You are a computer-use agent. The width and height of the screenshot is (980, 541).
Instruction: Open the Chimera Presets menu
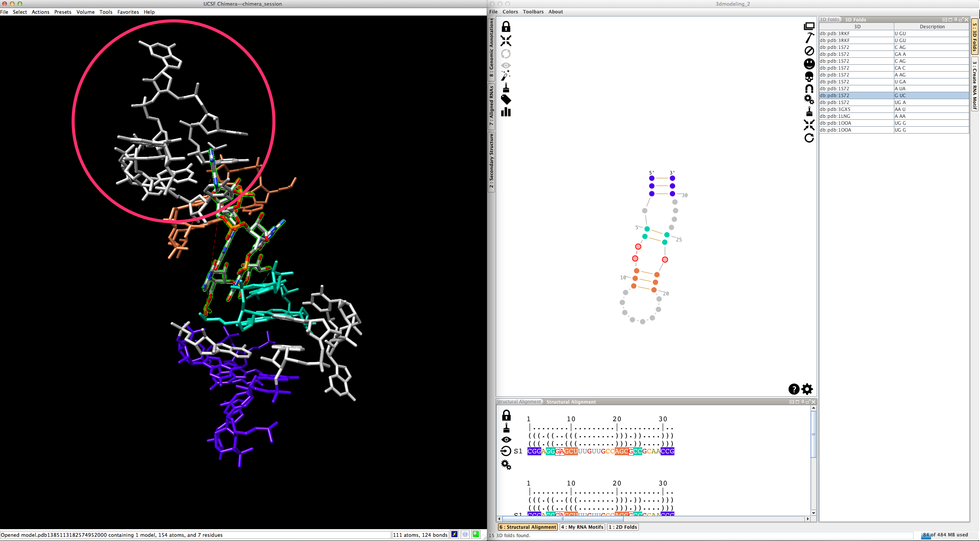[x=63, y=12]
